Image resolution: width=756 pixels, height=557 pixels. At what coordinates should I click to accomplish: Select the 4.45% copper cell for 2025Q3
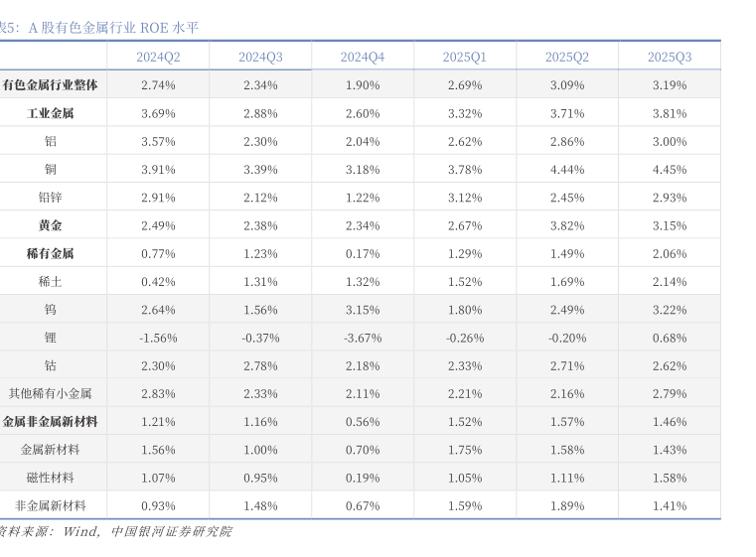(669, 170)
